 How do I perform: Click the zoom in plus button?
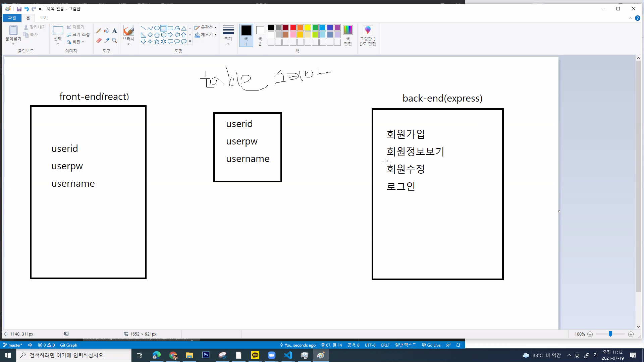click(x=631, y=334)
